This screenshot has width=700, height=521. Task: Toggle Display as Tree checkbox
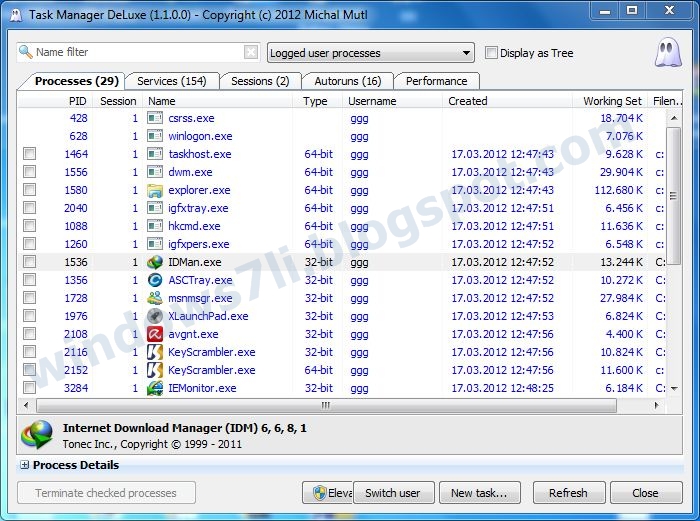coord(491,53)
